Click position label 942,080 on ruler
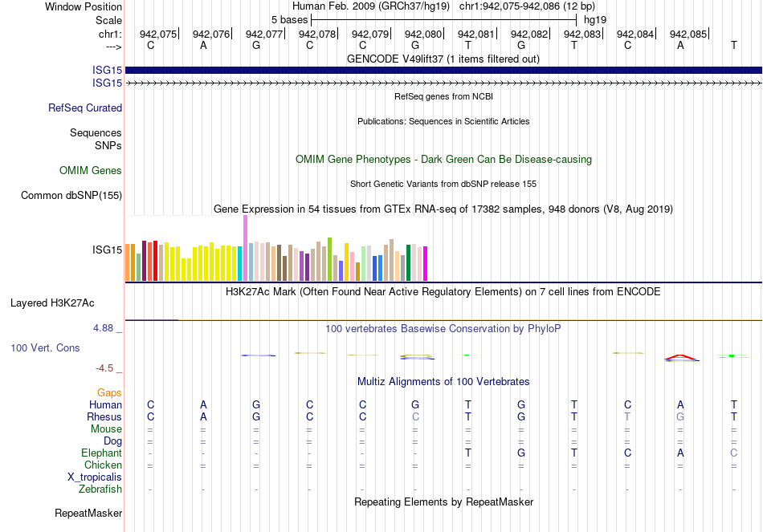Image resolution: width=763 pixels, height=532 pixels. (x=423, y=34)
